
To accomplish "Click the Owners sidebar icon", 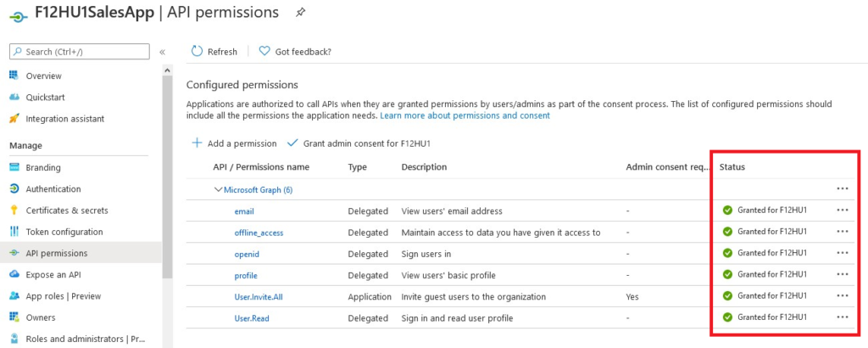I will pyautogui.click(x=14, y=317).
